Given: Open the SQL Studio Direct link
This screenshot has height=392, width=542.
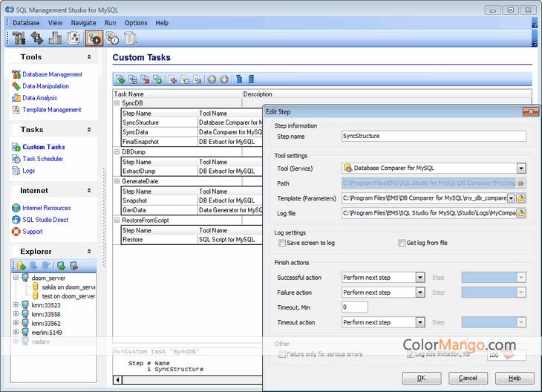Looking at the screenshot, I should point(45,220).
